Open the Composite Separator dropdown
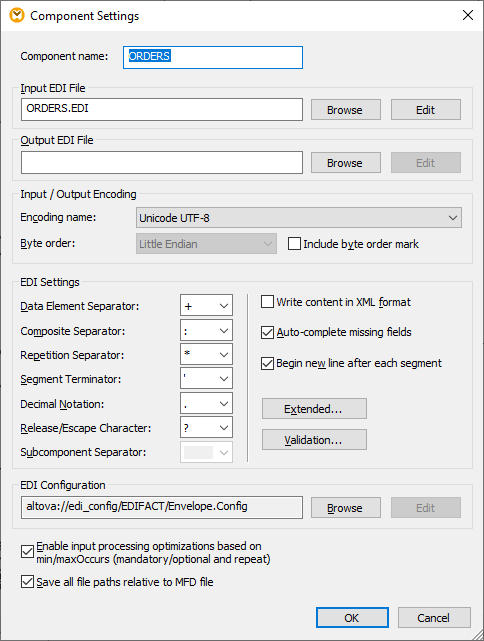Image resolution: width=484 pixels, height=641 pixels. click(206, 330)
